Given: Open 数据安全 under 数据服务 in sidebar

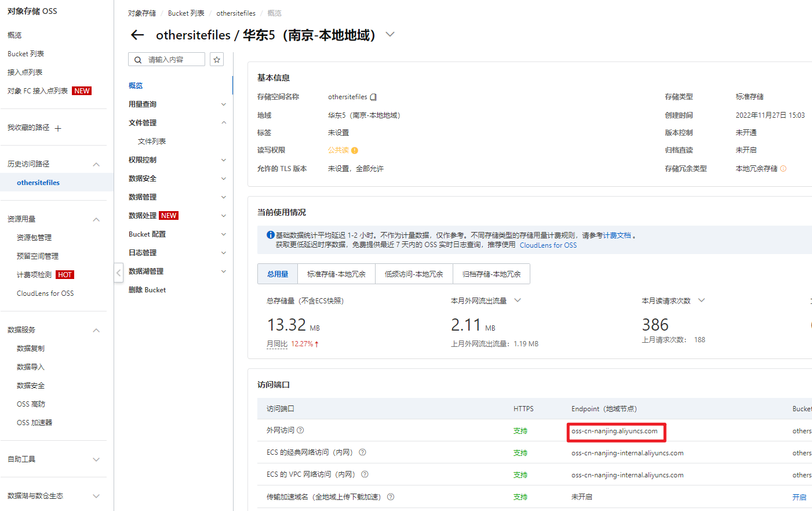Looking at the screenshot, I should [x=31, y=386].
